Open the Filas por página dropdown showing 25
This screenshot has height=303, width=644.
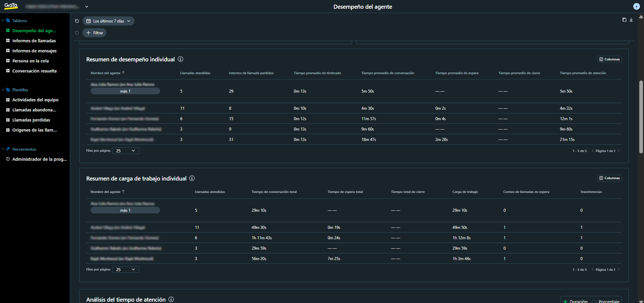coord(126,150)
